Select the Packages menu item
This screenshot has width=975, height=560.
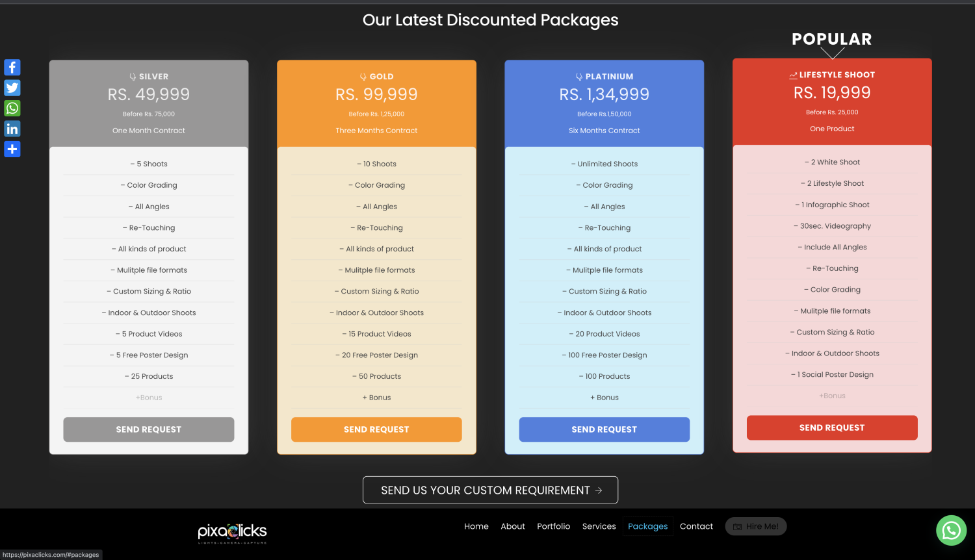(x=648, y=526)
